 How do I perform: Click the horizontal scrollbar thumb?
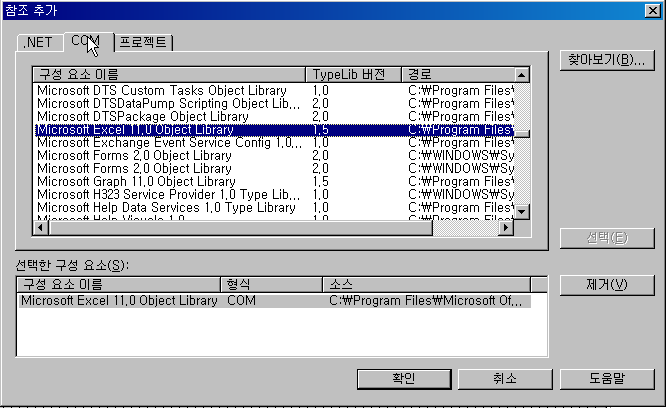coord(240,228)
